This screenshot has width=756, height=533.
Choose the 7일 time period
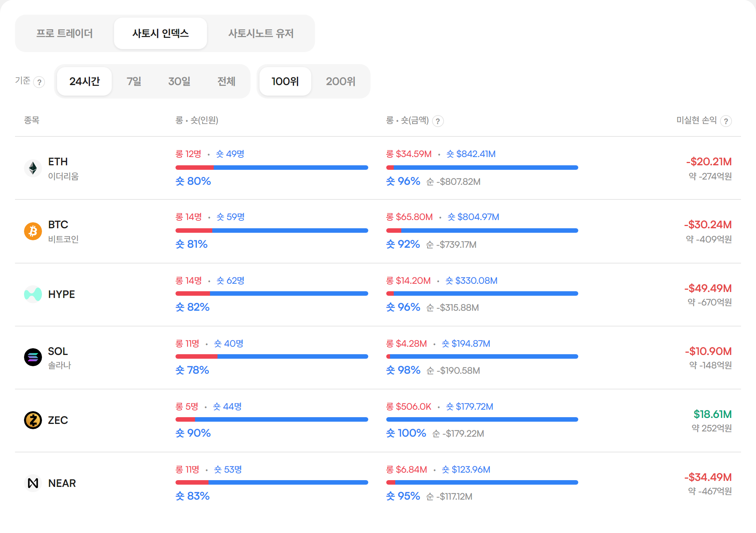pyautogui.click(x=134, y=81)
